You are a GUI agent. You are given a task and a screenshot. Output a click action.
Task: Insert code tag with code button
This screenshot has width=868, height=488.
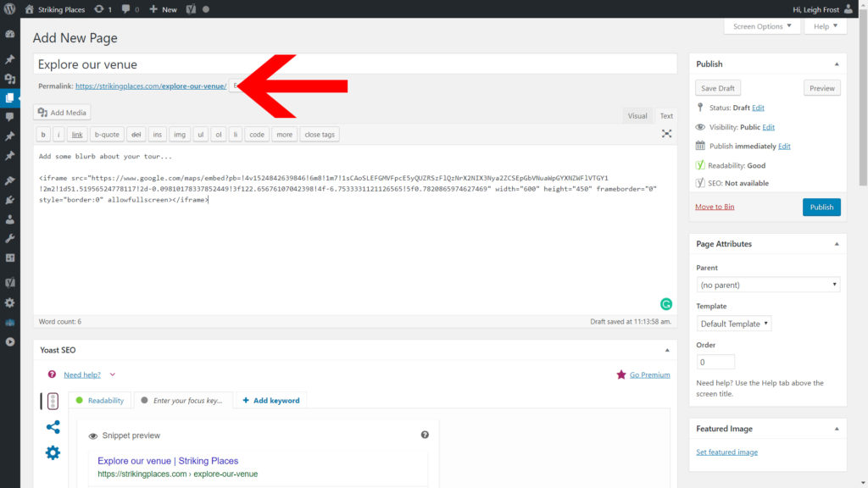(x=257, y=135)
